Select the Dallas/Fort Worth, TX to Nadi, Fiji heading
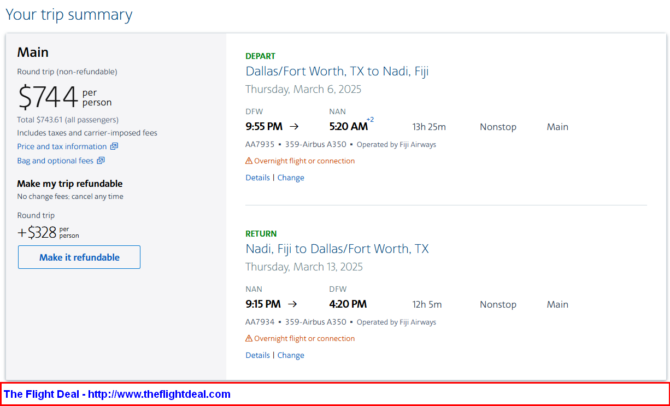This screenshot has height=406, width=670. point(337,71)
